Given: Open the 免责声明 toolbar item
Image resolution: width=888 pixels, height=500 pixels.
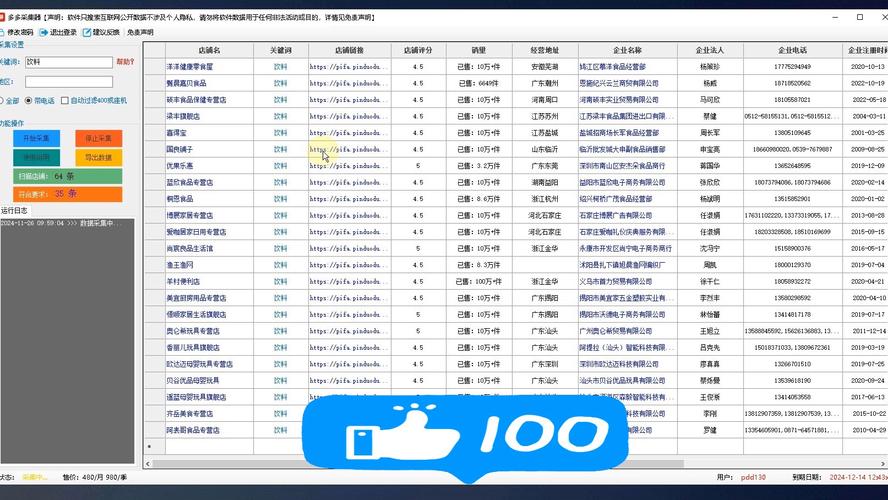Looking at the screenshot, I should pos(139,32).
